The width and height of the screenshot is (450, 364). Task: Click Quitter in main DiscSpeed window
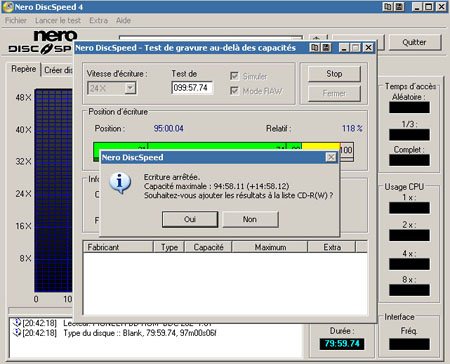coord(414,42)
